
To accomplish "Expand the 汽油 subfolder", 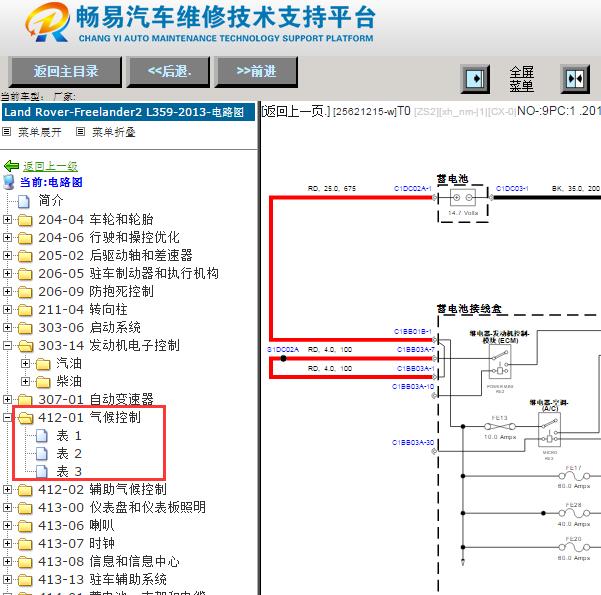I will [25, 363].
